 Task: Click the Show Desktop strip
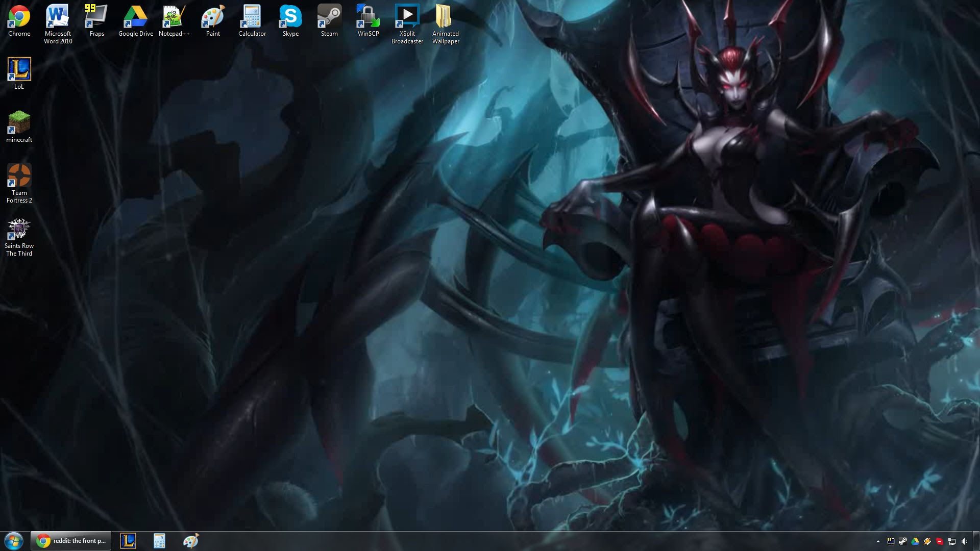click(976, 541)
